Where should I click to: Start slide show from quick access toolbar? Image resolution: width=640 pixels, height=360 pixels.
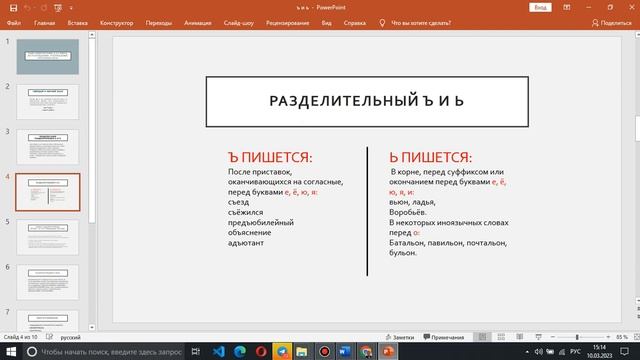pyautogui.click(x=58, y=8)
